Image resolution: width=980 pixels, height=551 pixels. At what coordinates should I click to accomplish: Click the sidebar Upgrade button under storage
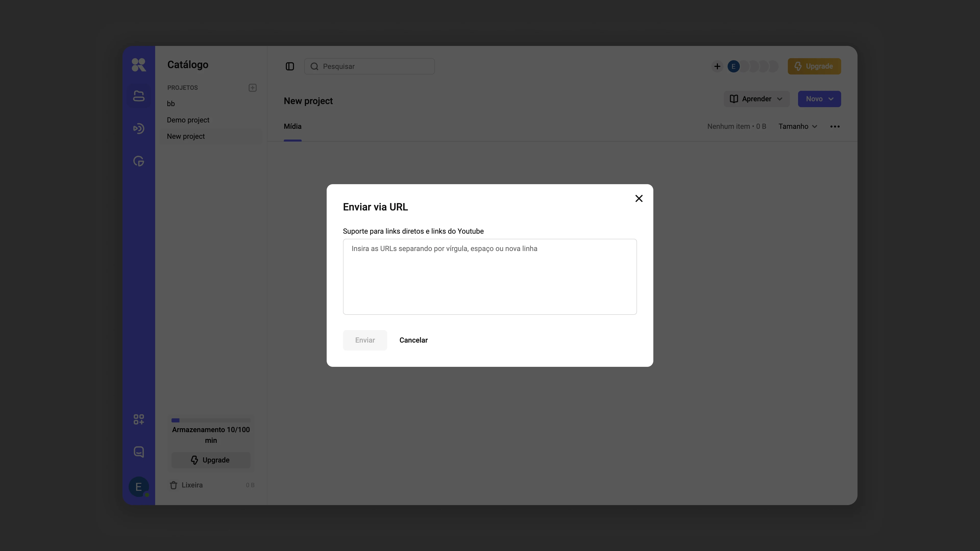click(x=211, y=460)
